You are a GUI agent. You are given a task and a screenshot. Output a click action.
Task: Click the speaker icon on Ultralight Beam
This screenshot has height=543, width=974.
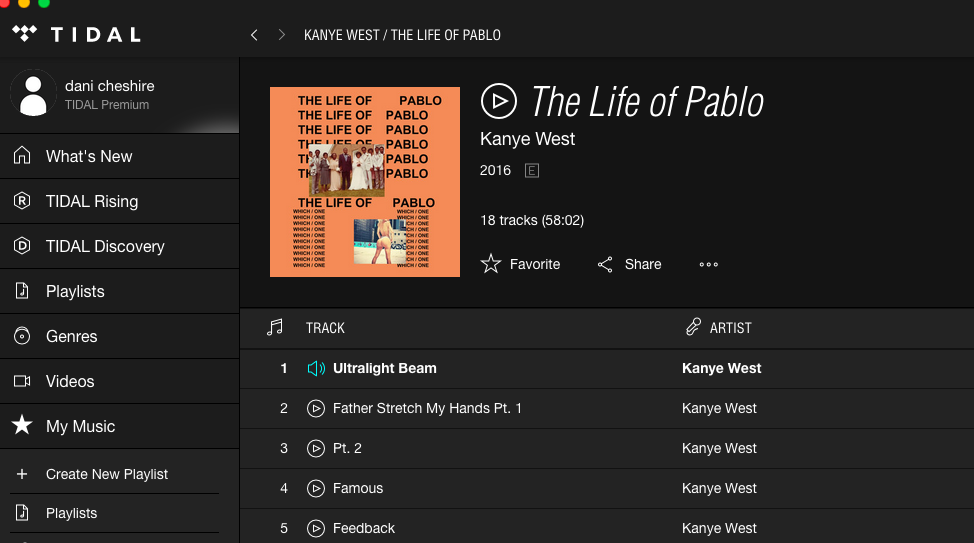coord(316,368)
